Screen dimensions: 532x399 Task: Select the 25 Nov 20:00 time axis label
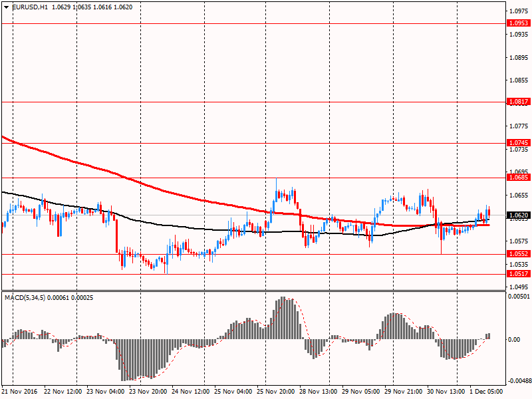point(276,391)
